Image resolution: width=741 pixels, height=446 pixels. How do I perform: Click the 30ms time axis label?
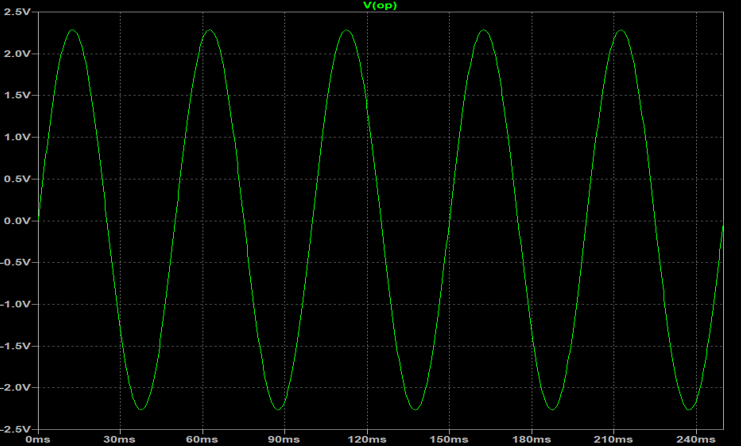[120, 439]
